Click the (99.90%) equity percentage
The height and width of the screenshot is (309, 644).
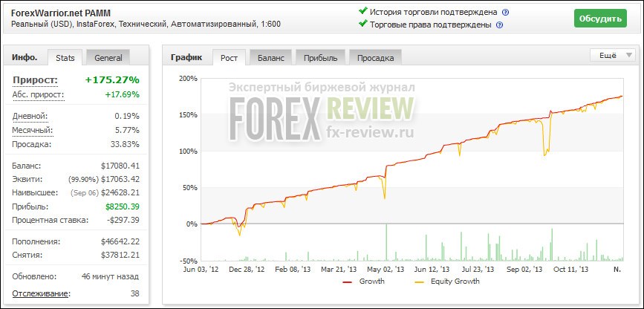83,179
